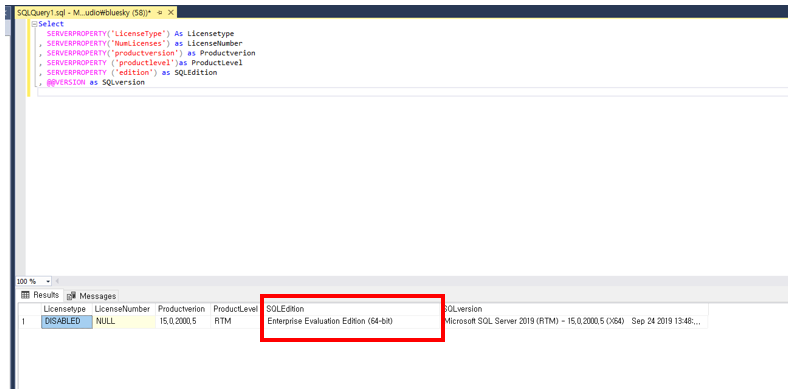Click the Microsoft SQL Server 2019 (RTM) cell
Screen dimensions: 788x389
575,321
